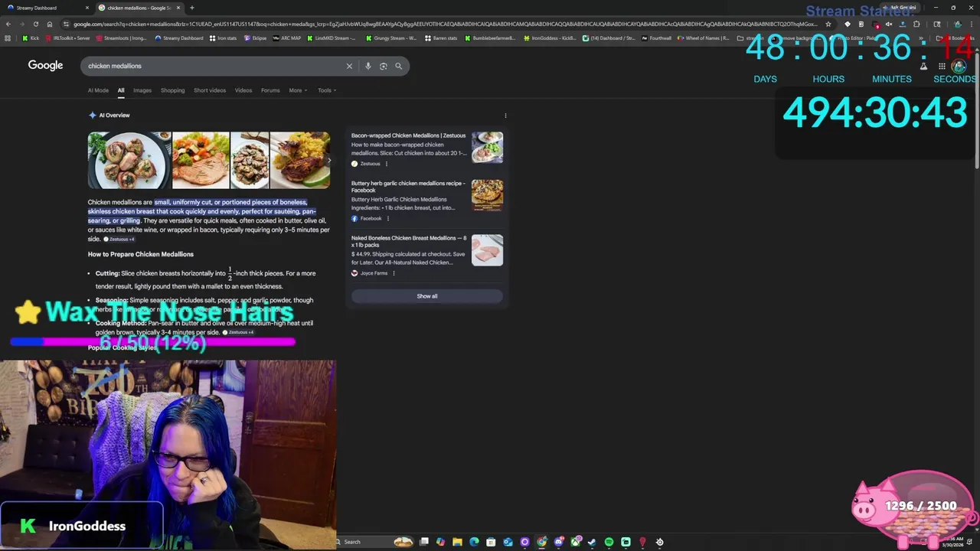Open AI Overview three-dot options menu
This screenshot has height=551, width=980.
(x=505, y=116)
